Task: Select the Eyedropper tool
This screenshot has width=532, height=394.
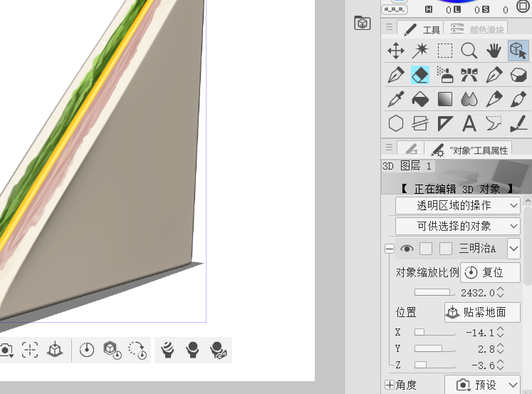Action: [x=396, y=99]
